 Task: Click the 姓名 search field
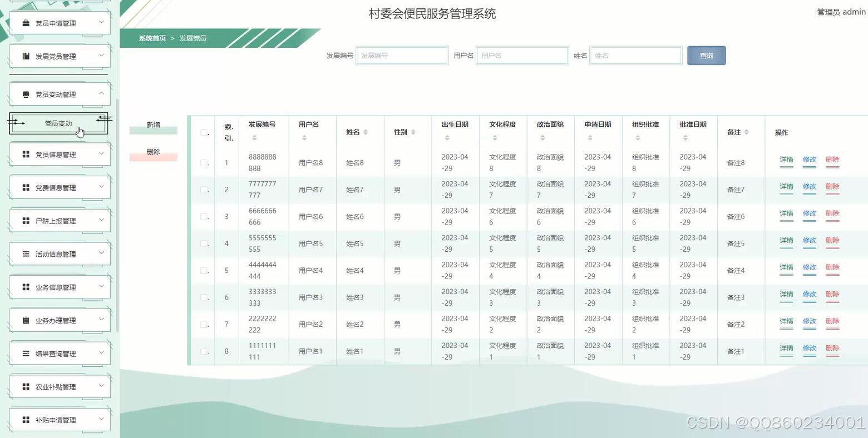tap(636, 56)
